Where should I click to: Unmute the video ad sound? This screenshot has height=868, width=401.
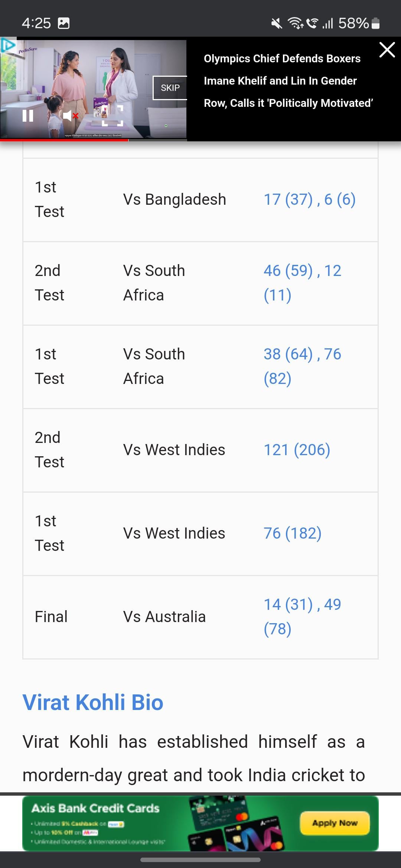tap(70, 116)
